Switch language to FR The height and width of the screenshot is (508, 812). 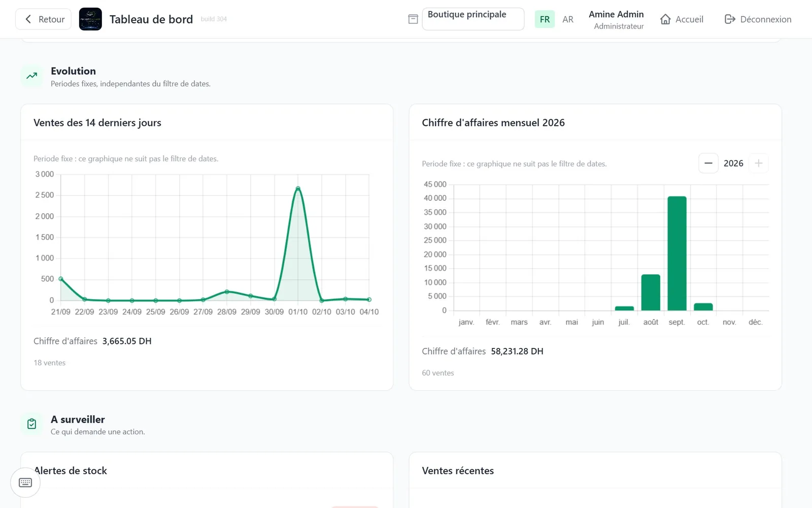point(545,19)
